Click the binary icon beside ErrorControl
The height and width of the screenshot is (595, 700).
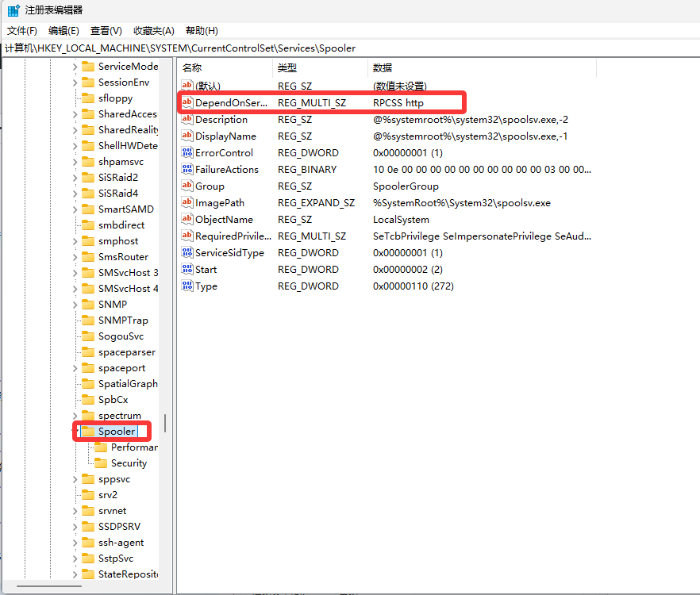click(x=187, y=152)
